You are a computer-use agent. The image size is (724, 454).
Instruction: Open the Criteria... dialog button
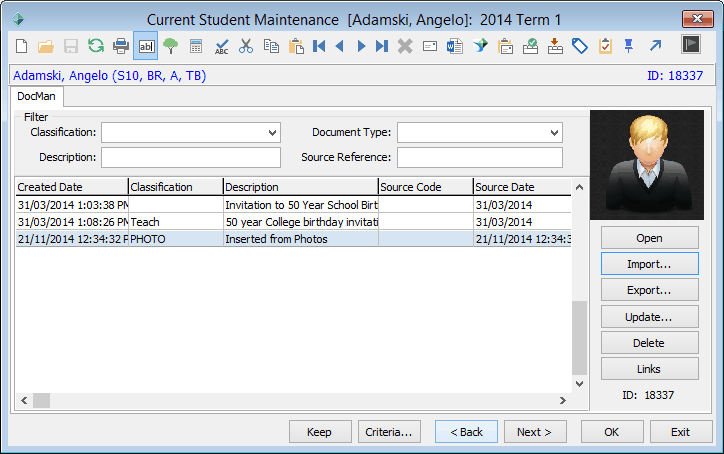[x=389, y=432]
